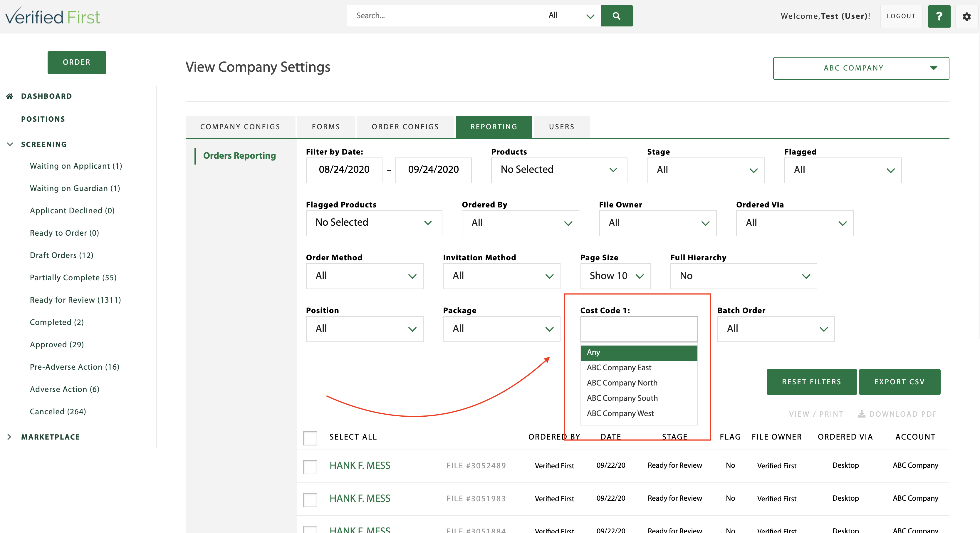Check the box for file #3052489
The image size is (980, 533).
click(310, 467)
